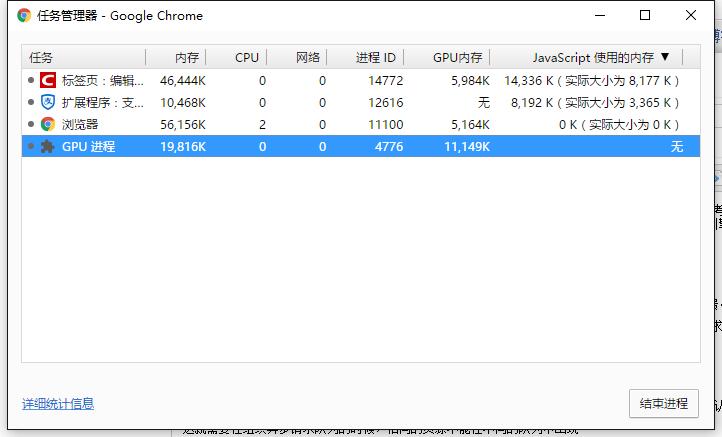Viewport: 722px width, 437px height.
Task: Click memory value 56,156K
Action: tap(183, 124)
